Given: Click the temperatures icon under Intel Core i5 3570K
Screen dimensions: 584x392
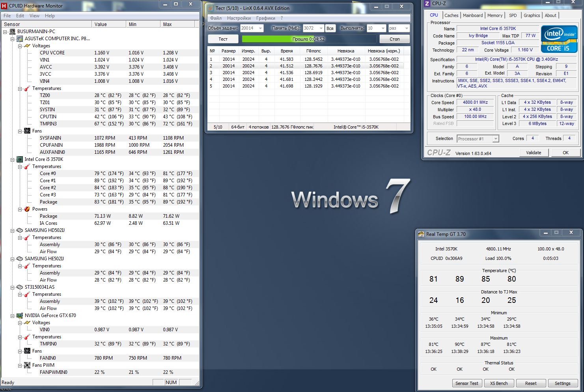Looking at the screenshot, I should pyautogui.click(x=27, y=166).
